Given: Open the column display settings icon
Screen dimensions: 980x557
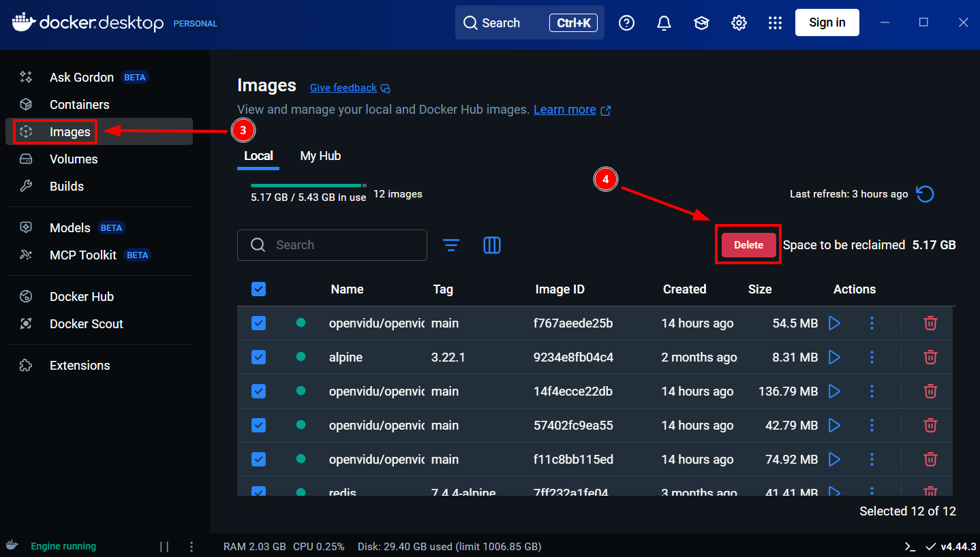Looking at the screenshot, I should (492, 245).
